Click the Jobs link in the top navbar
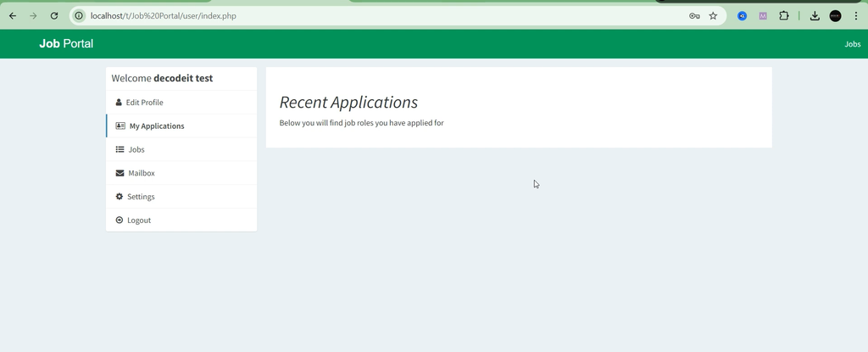Viewport: 868px width, 352px height. point(853,44)
